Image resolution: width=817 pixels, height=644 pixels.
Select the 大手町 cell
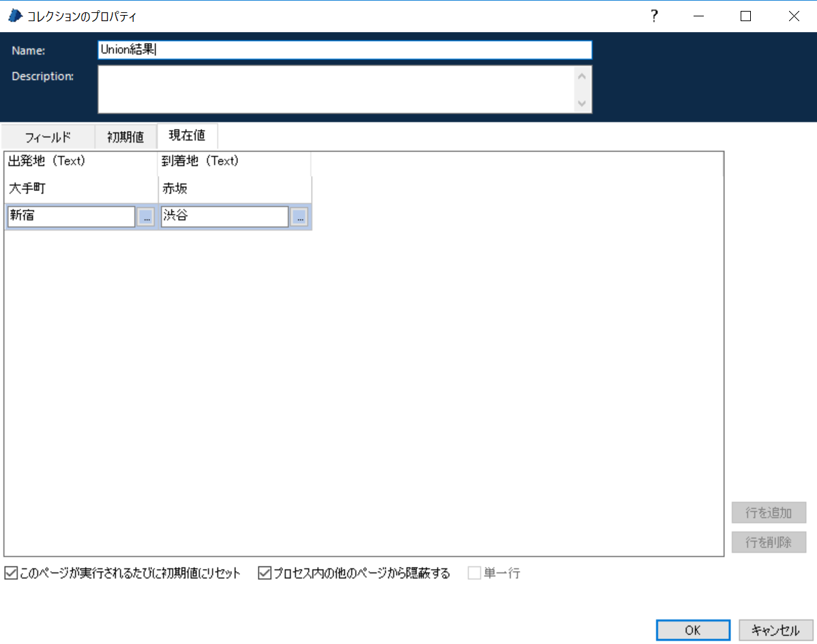81,188
